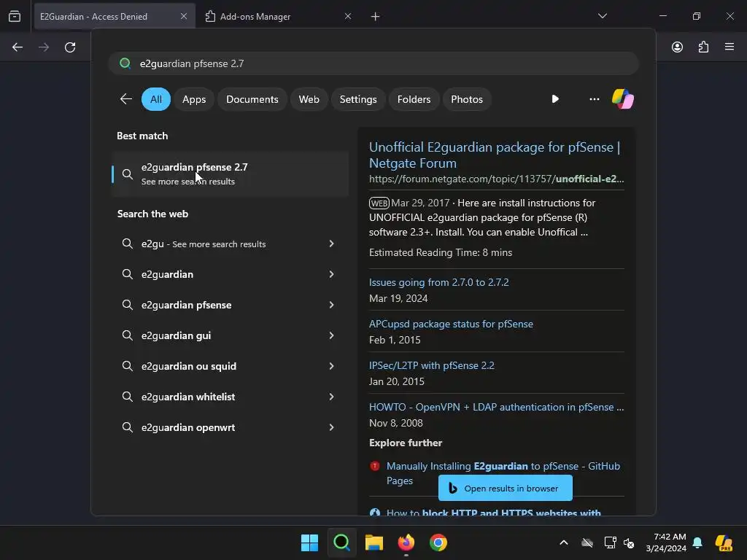Open APCupsd package status for pfSense link

click(x=451, y=324)
